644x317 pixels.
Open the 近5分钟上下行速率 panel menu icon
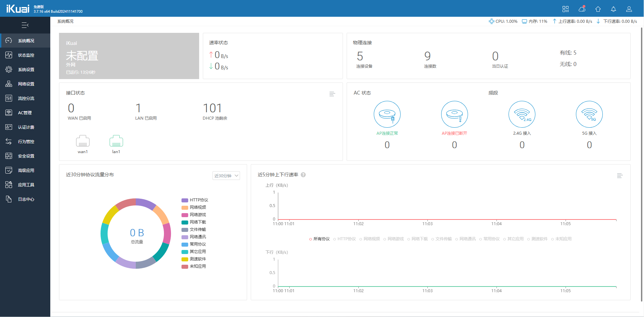click(620, 176)
